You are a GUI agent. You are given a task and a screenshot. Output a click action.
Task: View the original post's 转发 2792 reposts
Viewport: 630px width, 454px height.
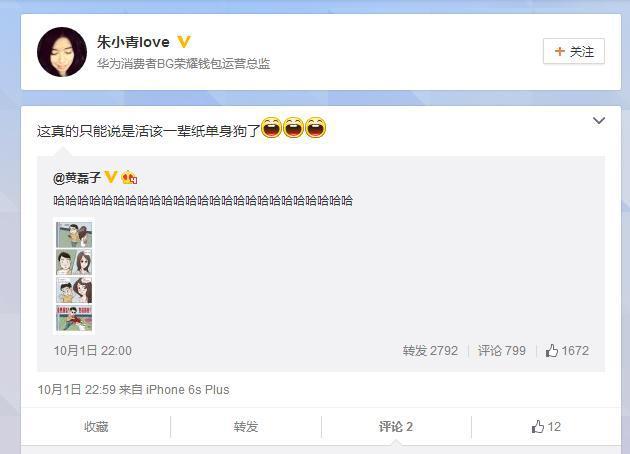[x=430, y=351]
